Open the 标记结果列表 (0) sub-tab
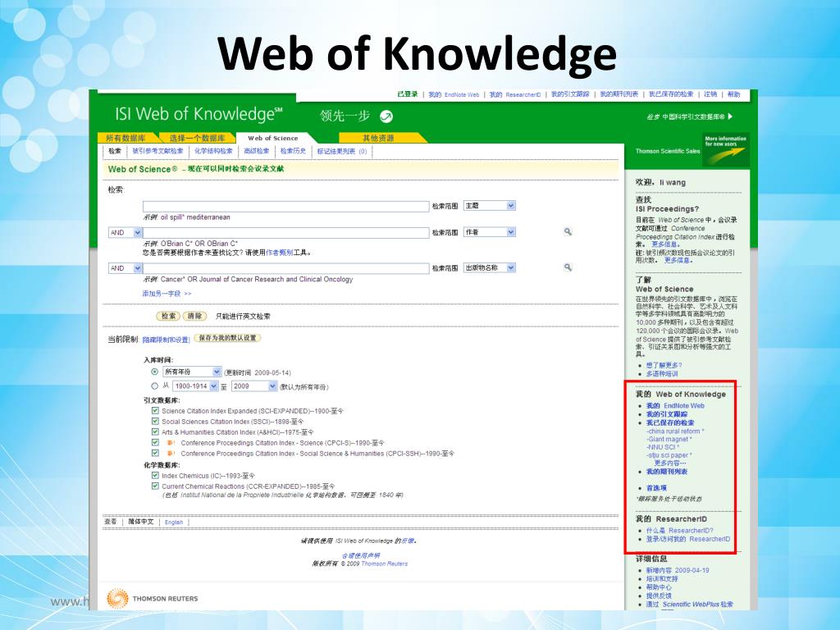This screenshot has width=840, height=630. (342, 151)
